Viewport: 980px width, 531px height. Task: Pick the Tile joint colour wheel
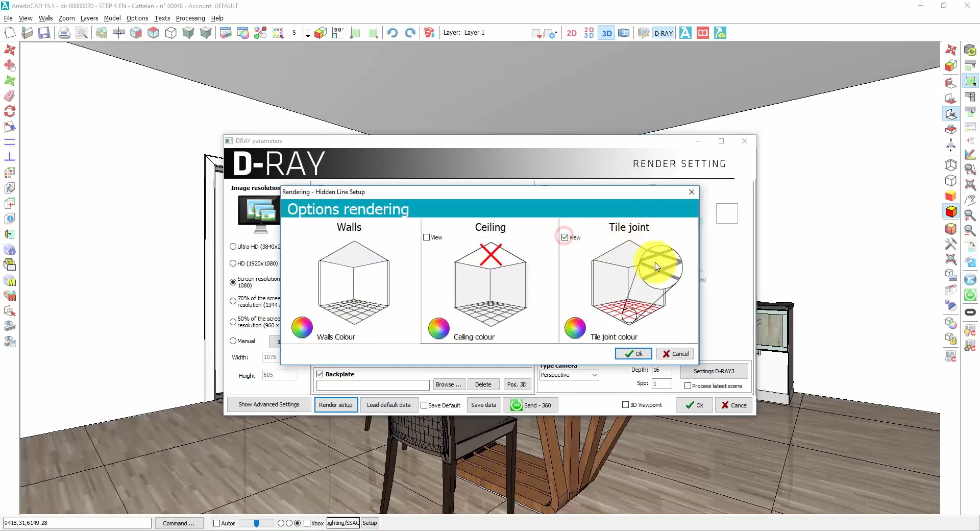click(x=575, y=328)
